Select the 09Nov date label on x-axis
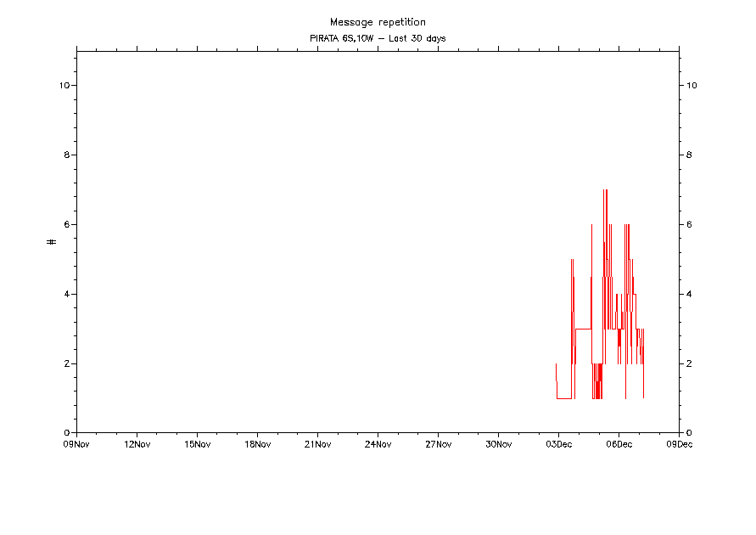 (76, 444)
